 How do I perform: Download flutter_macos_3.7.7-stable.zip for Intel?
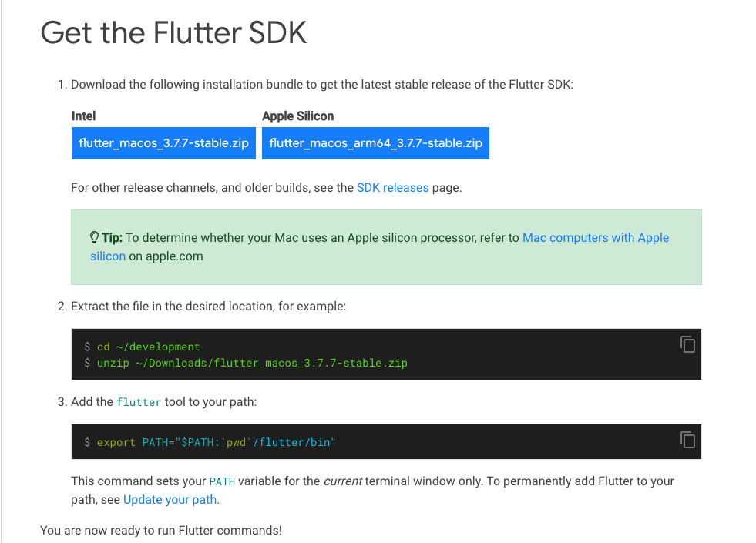[163, 143]
